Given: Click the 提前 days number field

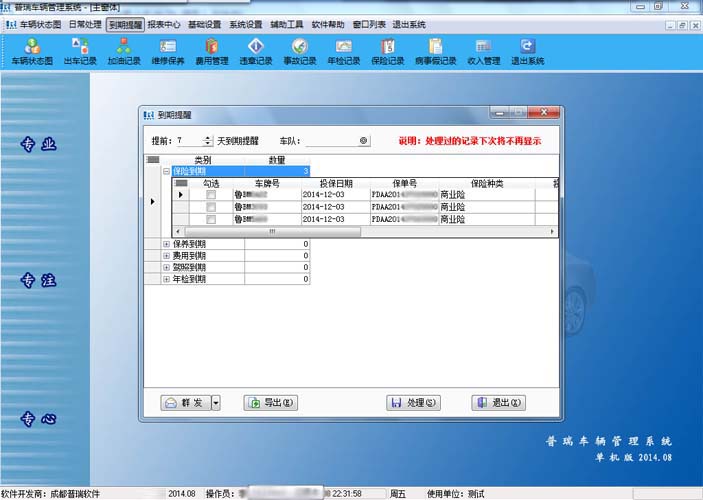Looking at the screenshot, I should click(190, 141).
